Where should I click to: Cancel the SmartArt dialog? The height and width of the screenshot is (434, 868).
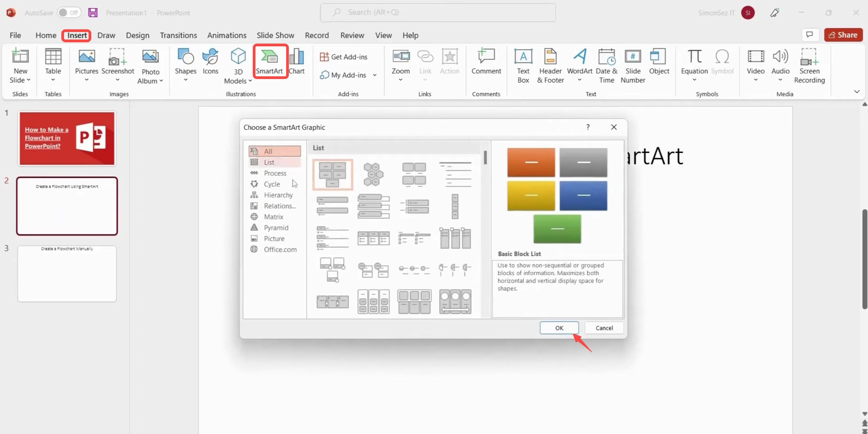[604, 328]
